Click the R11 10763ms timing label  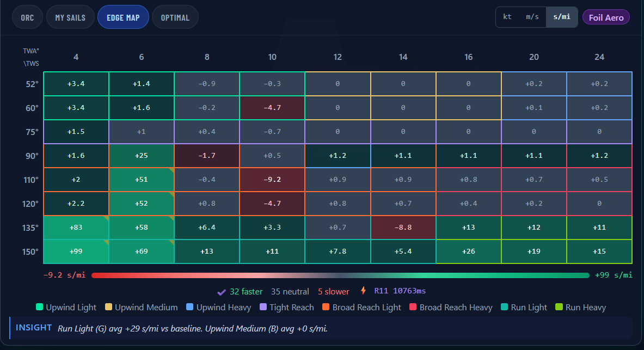(x=400, y=291)
